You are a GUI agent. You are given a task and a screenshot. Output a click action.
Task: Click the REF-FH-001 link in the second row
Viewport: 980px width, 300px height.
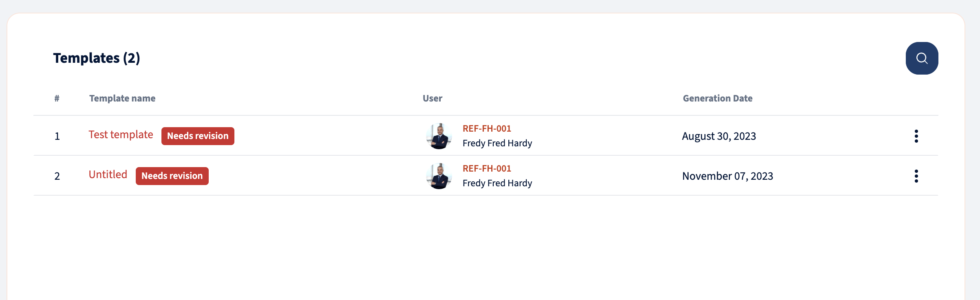487,169
